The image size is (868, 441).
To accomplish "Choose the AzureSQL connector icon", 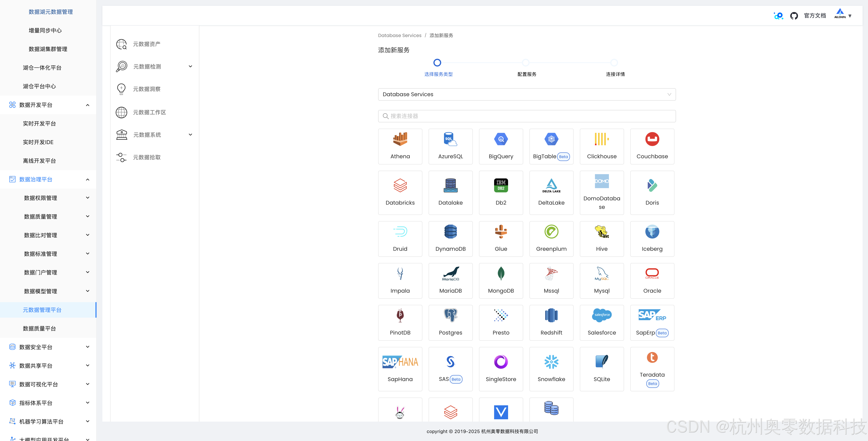I will tap(450, 139).
